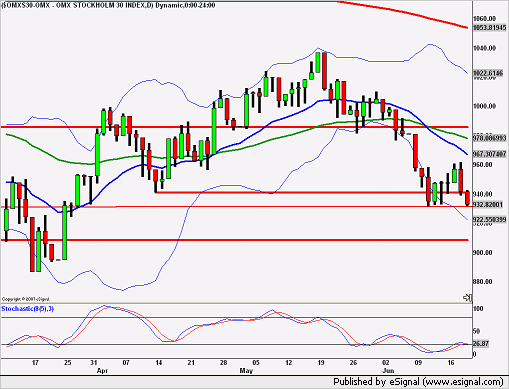Click date label 26 on time axis
Image resolution: width=509 pixels, height=389 pixels.
(353, 363)
